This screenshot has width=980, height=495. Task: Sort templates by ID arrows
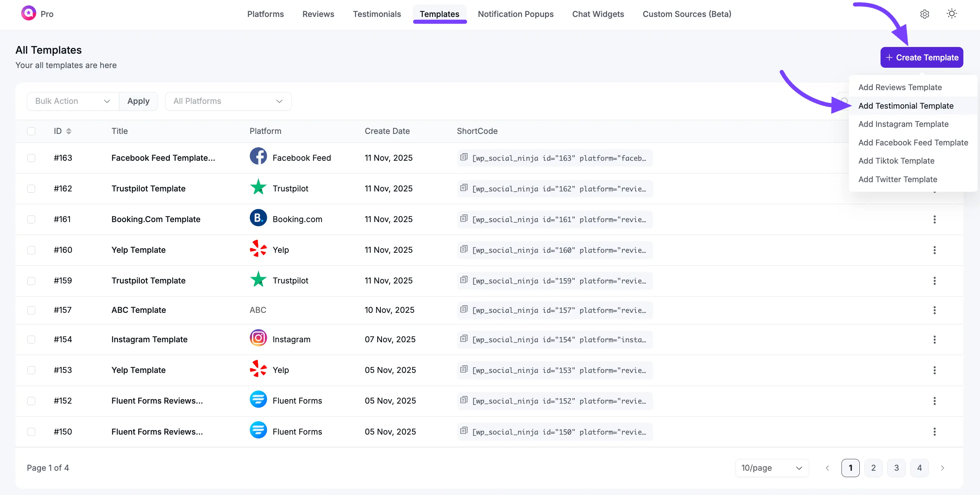pyautogui.click(x=68, y=131)
